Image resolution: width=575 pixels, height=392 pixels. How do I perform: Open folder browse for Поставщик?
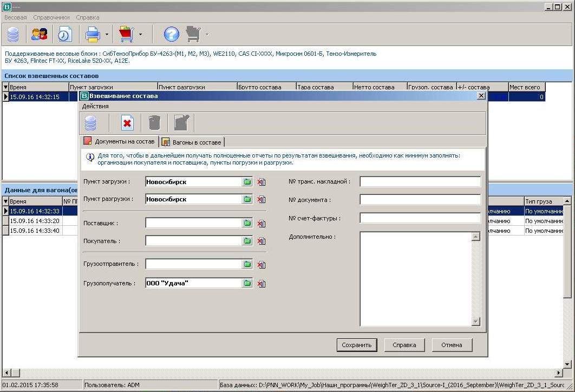coord(247,223)
